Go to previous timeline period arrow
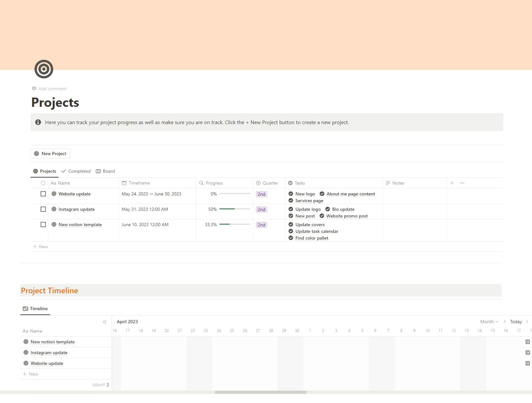The width and height of the screenshot is (532, 403). tap(505, 322)
